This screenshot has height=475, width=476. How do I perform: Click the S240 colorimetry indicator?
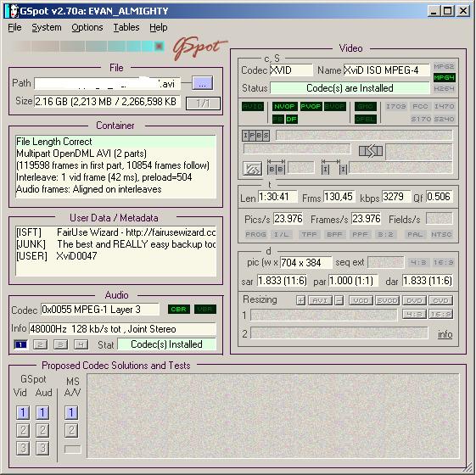444,119
